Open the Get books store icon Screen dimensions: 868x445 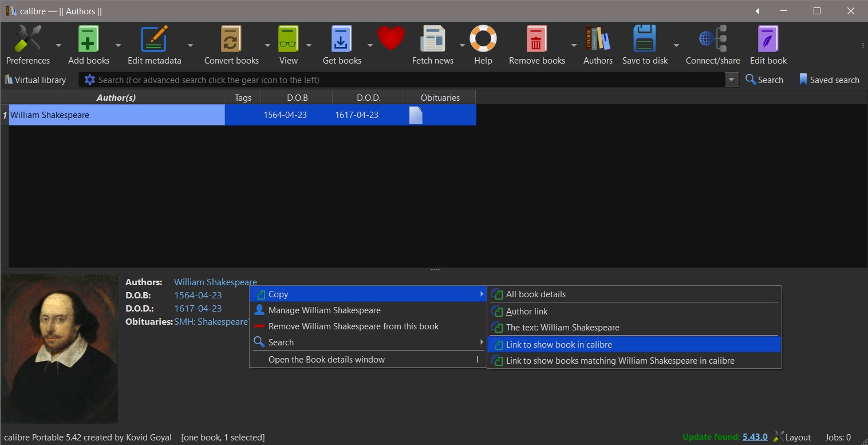(x=342, y=40)
